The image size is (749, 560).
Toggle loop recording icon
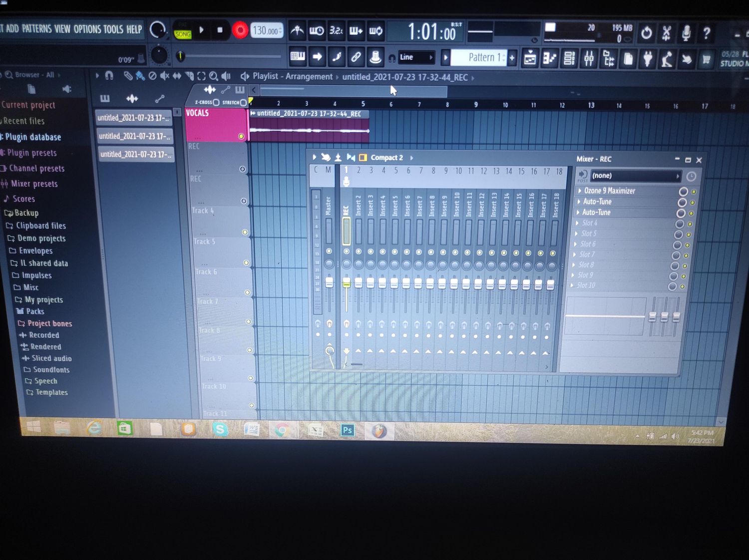tap(375, 31)
